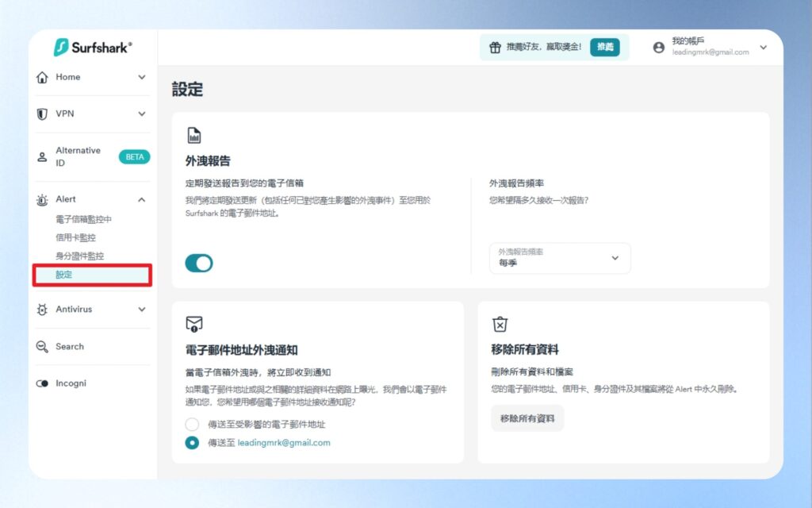Screen dimensions: 812x508
Task: Click the BETA badge
Action: coord(135,156)
